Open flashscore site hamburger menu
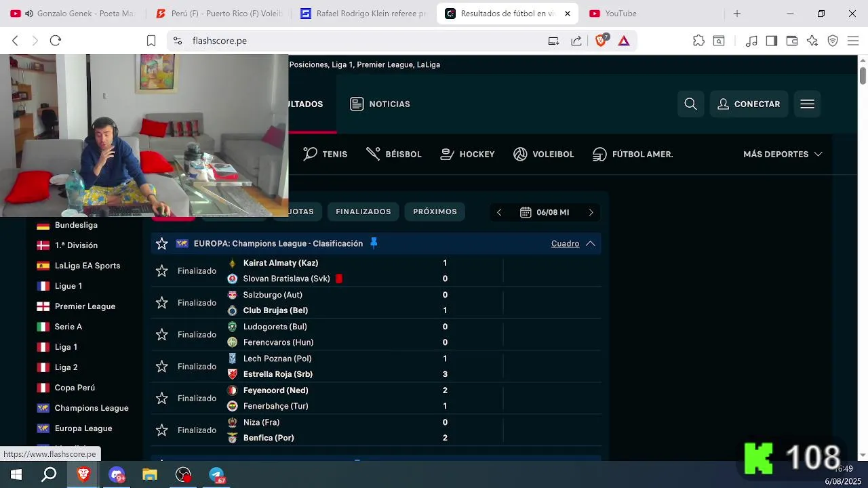 coord(807,104)
